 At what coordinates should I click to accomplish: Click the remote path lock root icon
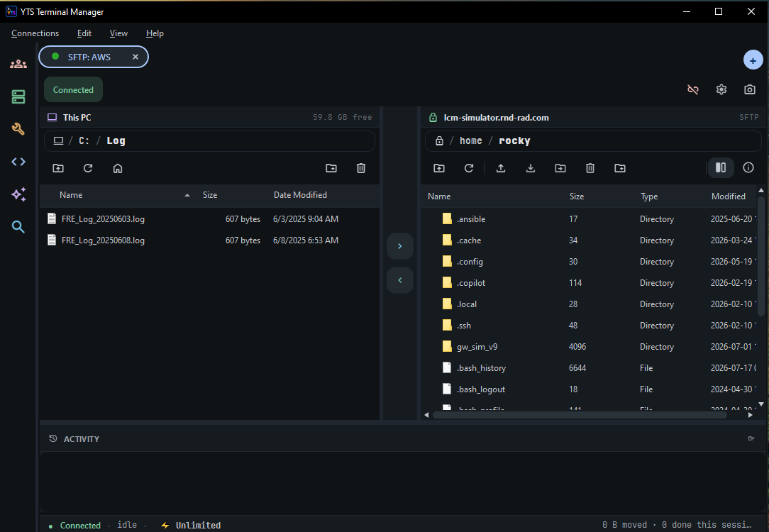click(439, 140)
